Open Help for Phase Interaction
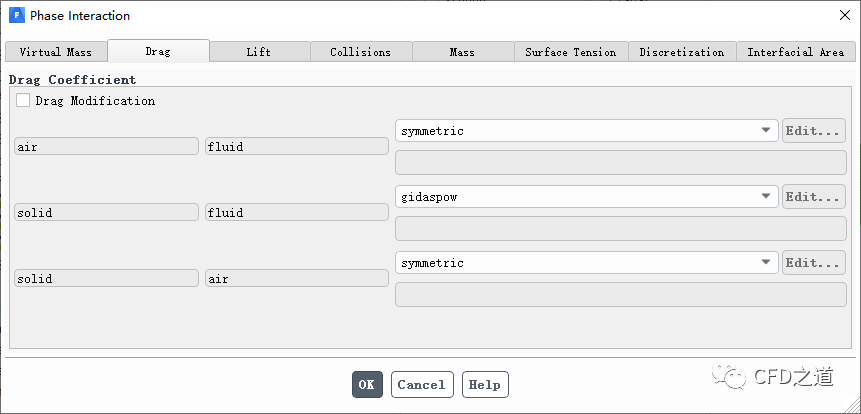861x414 pixels. point(484,385)
